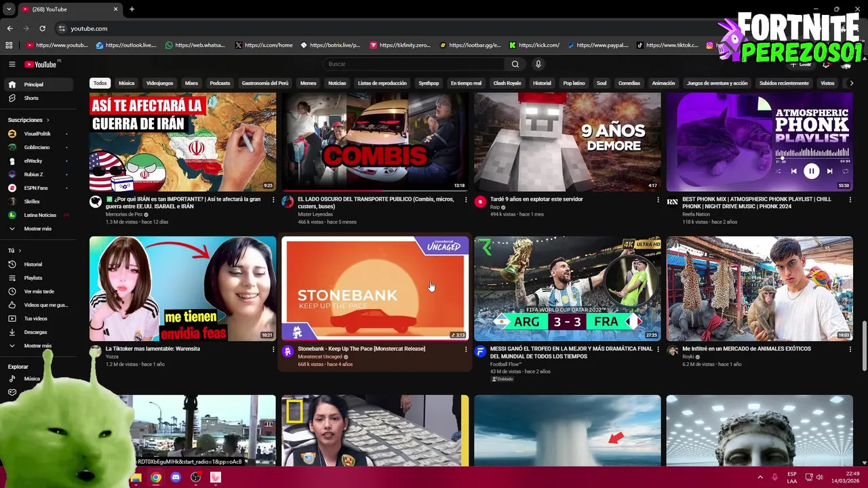Select the Memes filter chip
This screenshot has width=868, height=488.
(308, 83)
